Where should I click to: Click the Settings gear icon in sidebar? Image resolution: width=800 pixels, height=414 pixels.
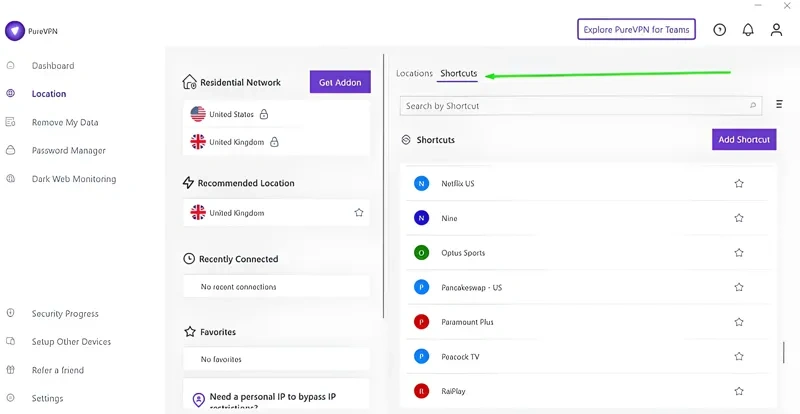10,398
